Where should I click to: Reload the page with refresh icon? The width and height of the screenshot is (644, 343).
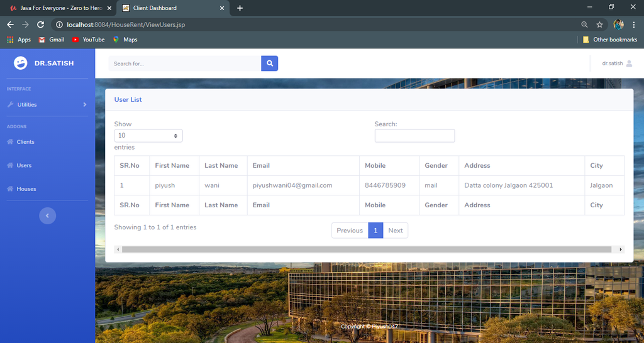click(40, 24)
